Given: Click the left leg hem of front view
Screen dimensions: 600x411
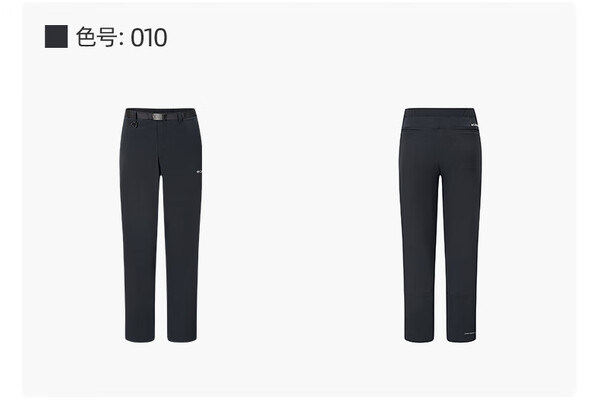Looking at the screenshot, I should pyautogui.click(x=140, y=339).
